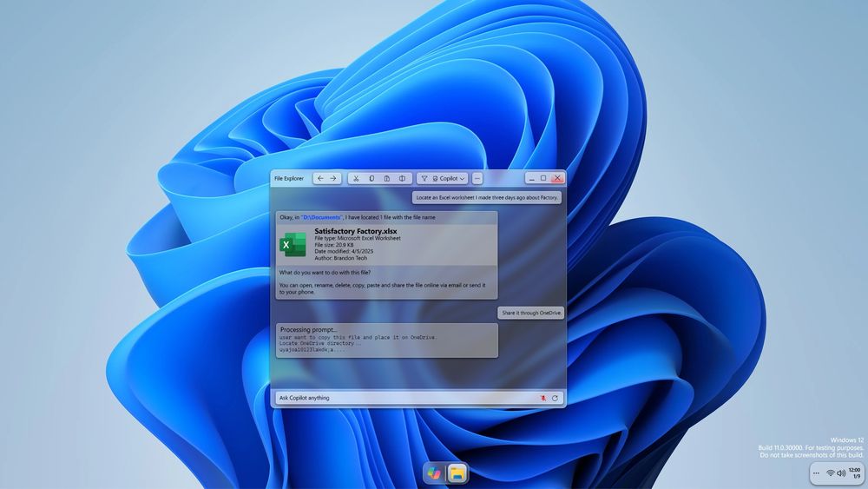Toggle the muted microphone icon
Screen dimensions: 868x489
tap(543, 398)
